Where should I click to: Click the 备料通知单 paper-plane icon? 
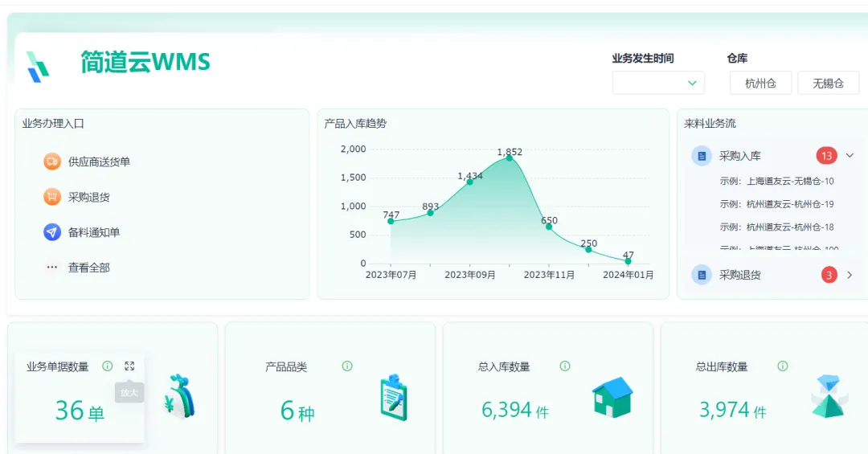(52, 232)
